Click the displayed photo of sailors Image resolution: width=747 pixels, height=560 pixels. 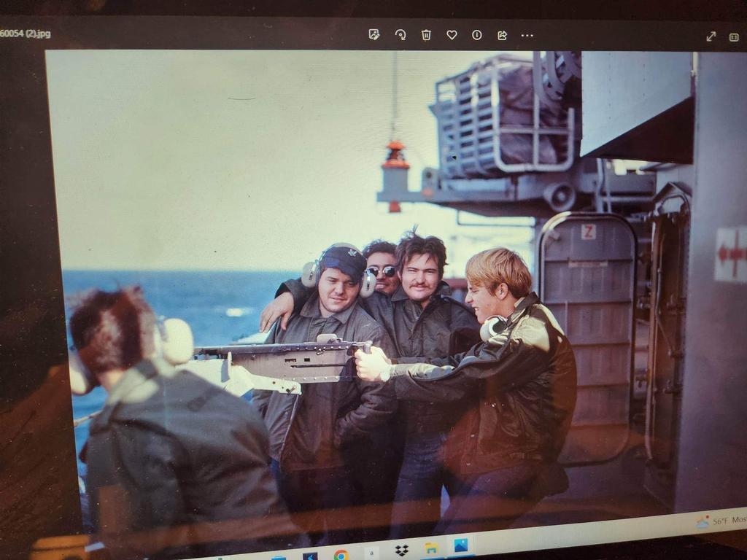pyautogui.click(x=365, y=292)
